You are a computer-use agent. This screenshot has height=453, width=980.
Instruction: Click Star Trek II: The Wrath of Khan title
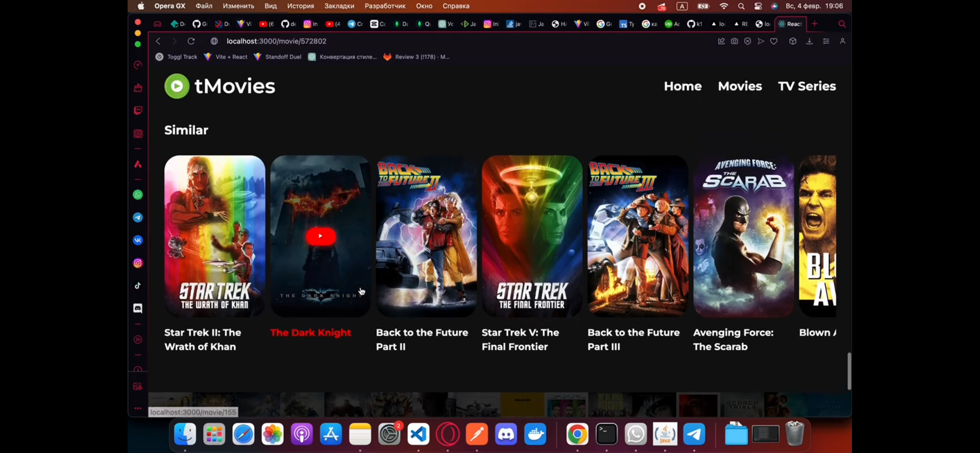tap(202, 339)
